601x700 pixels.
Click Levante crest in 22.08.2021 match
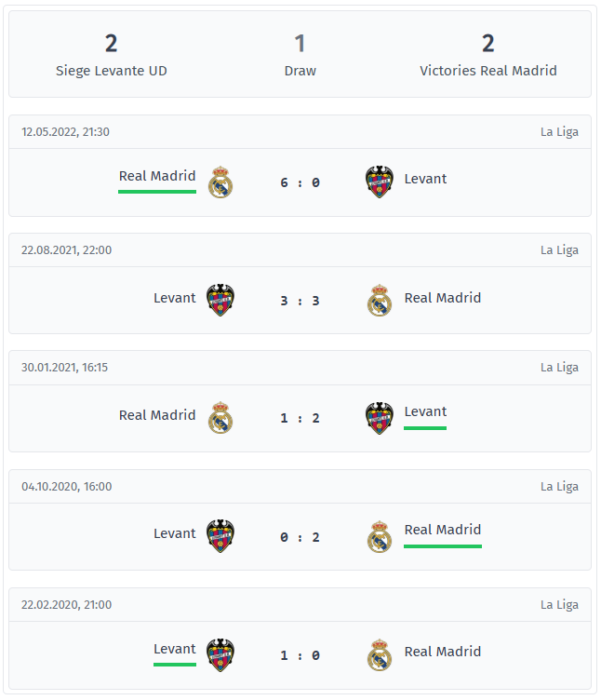(x=220, y=300)
